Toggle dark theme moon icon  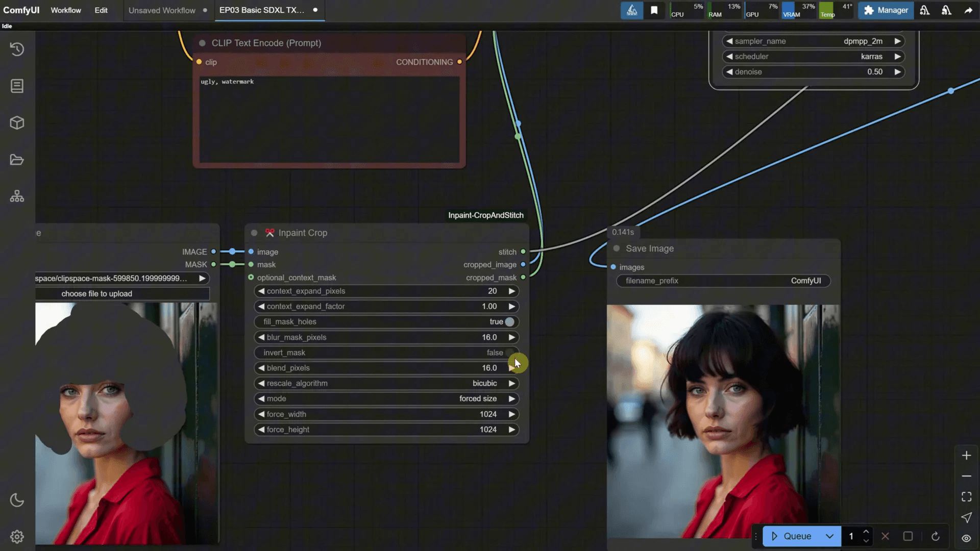(x=17, y=500)
